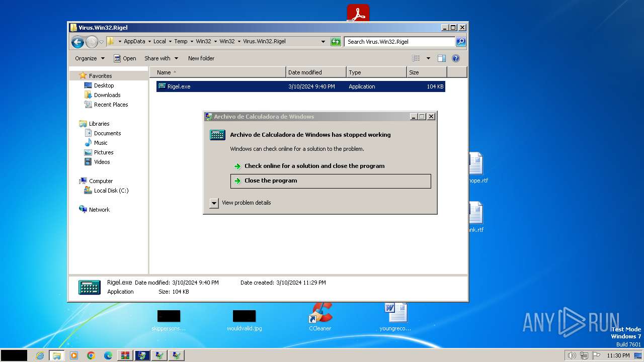Select Local Disk (C:) in navigation pane
644x362 pixels.
click(x=111, y=191)
